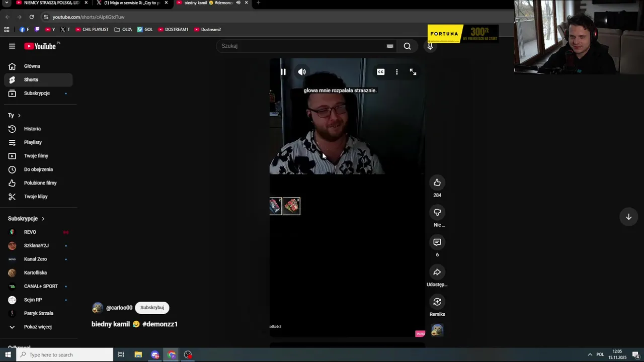The height and width of the screenshot is (362, 644).
Task: Open the GOL bookmark
Action: pos(145,30)
